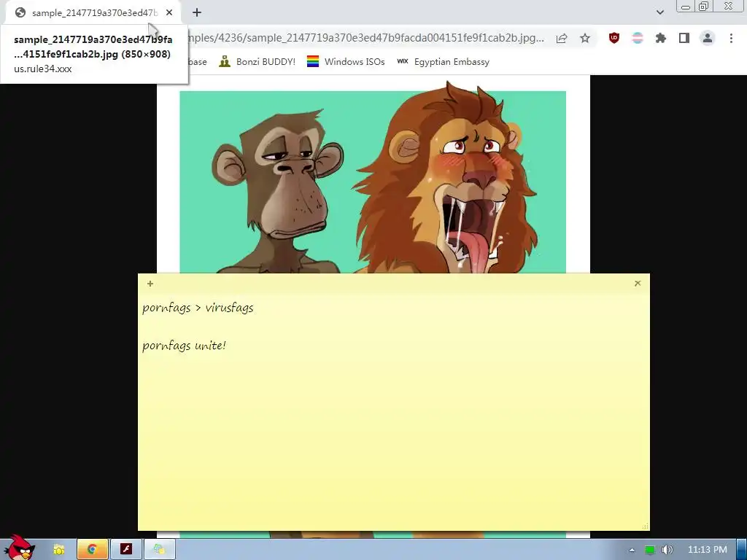This screenshot has height=560, width=747.
Task: Open the folder taskbar icon
Action: pos(58,550)
